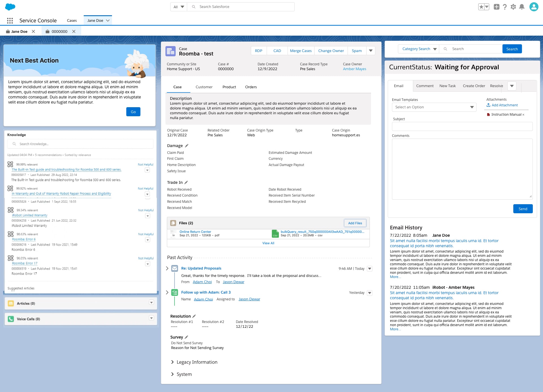This screenshot has height=392, width=543.
Task: Send the email with Send button
Action: click(523, 209)
